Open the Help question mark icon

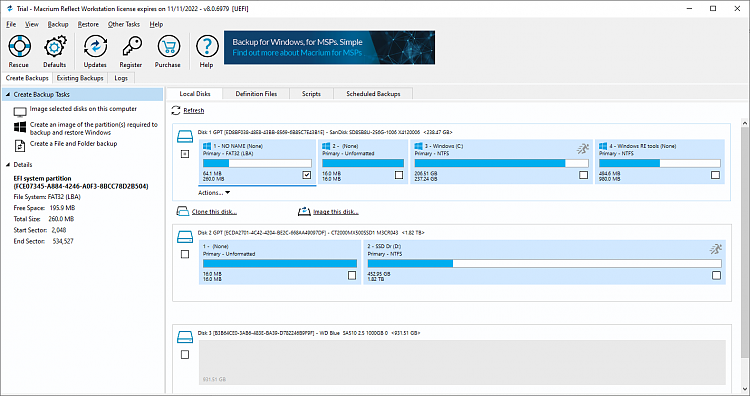click(207, 47)
